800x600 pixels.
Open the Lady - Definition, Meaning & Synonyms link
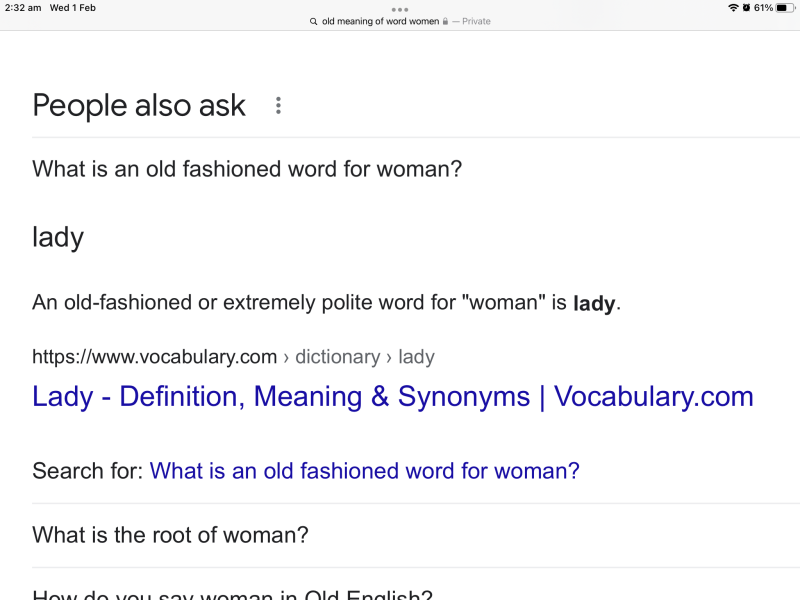point(393,396)
